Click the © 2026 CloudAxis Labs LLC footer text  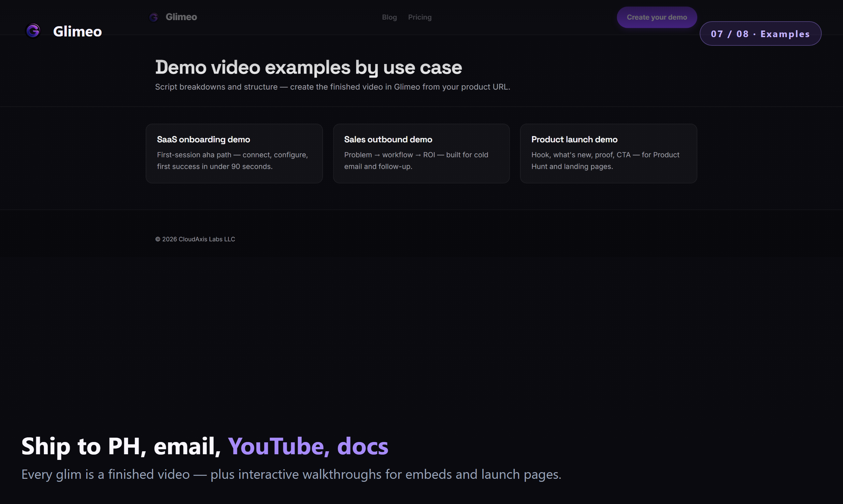[195, 239]
